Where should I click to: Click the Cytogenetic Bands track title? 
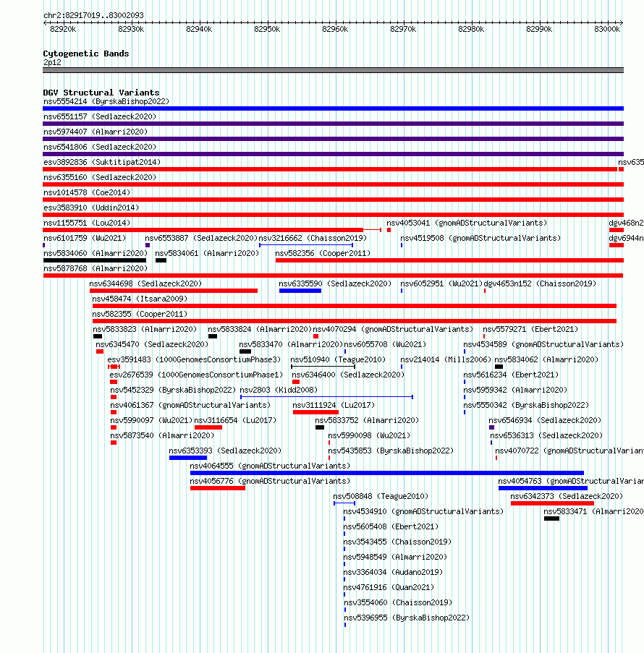pyautogui.click(x=86, y=54)
